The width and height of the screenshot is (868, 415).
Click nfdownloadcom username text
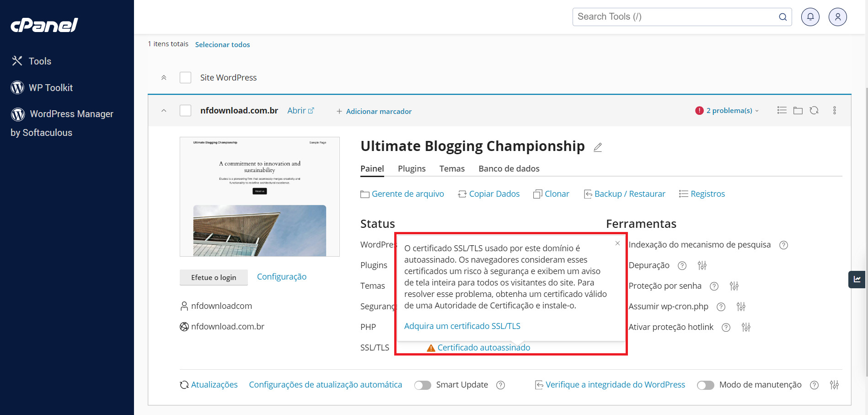pyautogui.click(x=221, y=306)
